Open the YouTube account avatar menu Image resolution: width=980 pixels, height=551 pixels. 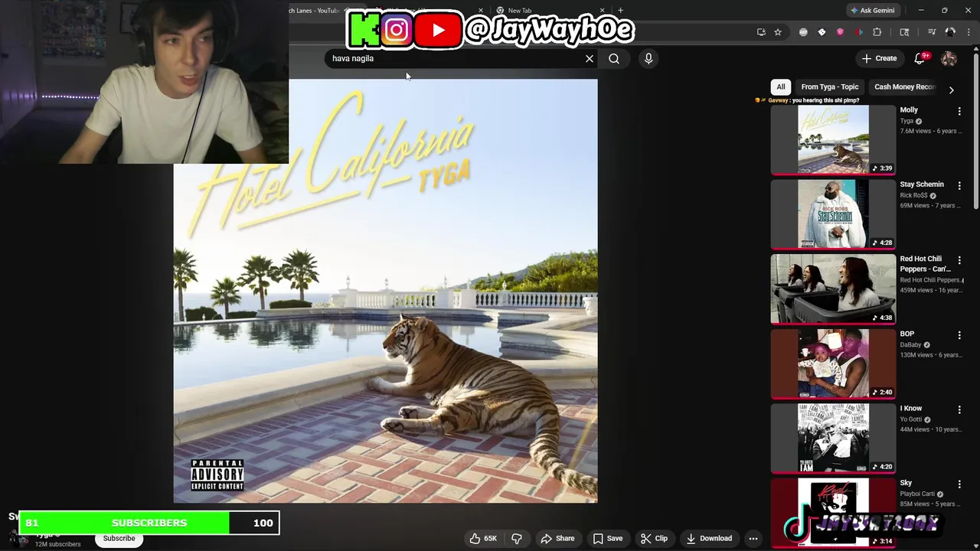coord(949,58)
